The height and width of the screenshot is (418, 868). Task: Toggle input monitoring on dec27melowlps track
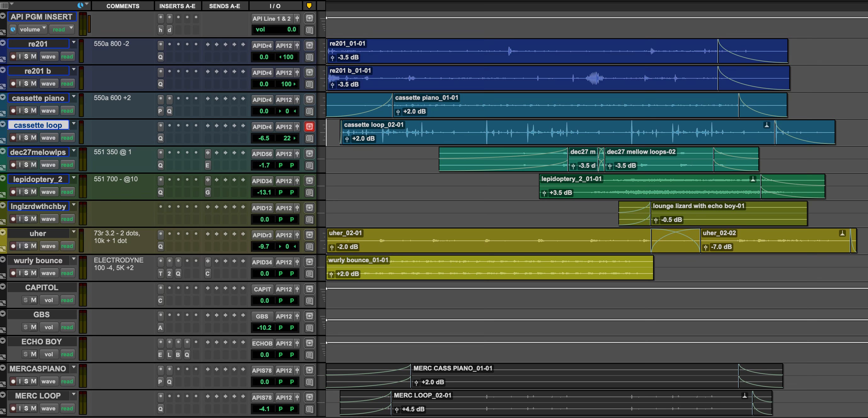pos(20,165)
